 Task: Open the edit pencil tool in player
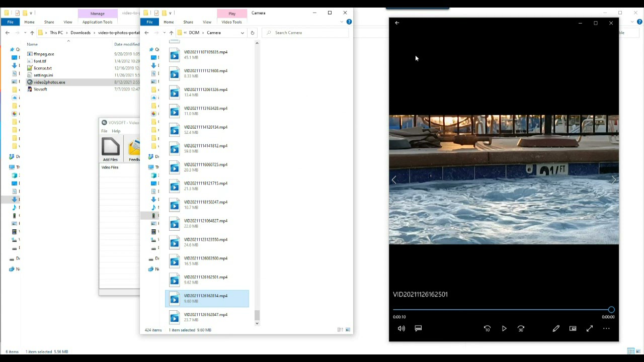pos(556,328)
